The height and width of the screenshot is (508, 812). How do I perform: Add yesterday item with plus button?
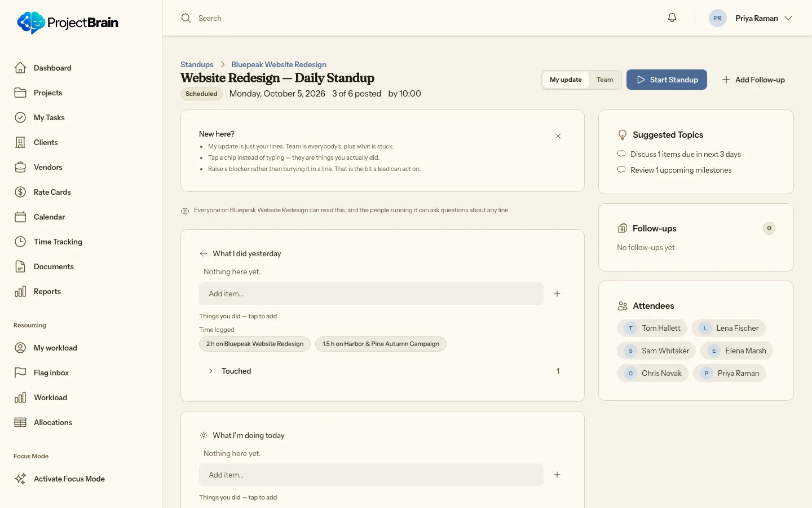coord(557,294)
